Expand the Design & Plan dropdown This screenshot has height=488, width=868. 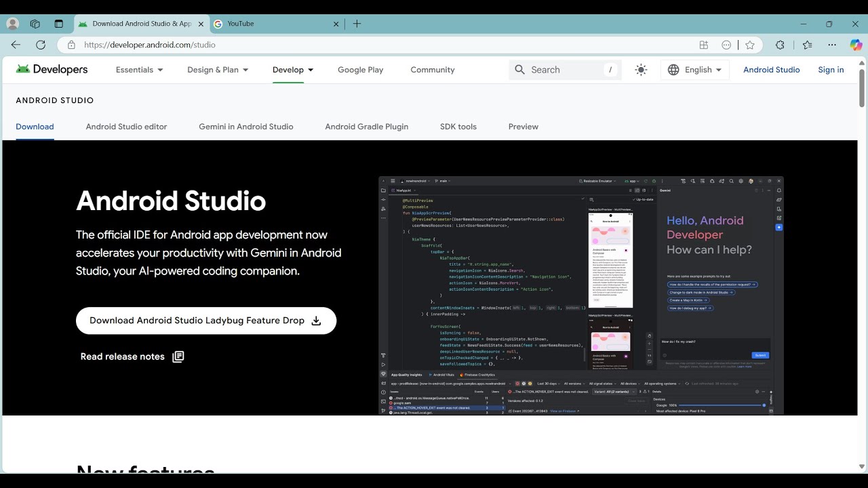218,70
